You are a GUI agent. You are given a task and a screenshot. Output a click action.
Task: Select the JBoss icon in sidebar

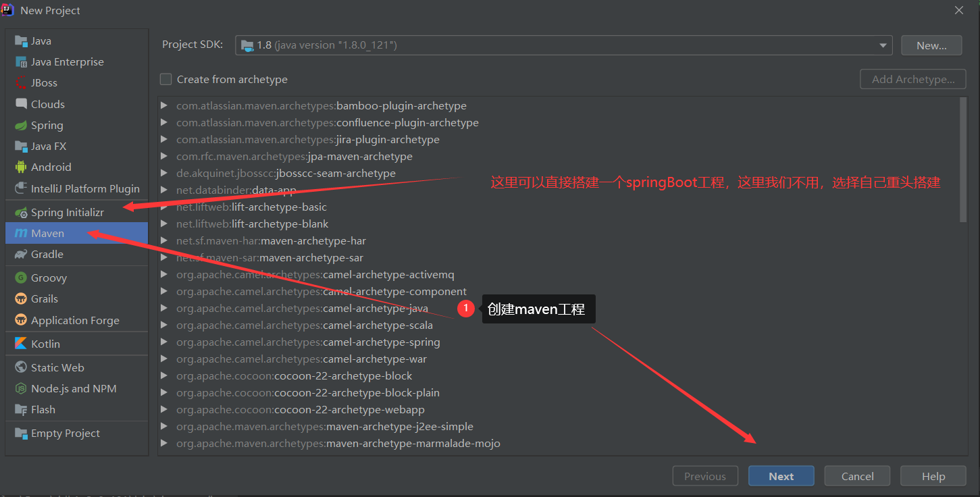(21, 83)
